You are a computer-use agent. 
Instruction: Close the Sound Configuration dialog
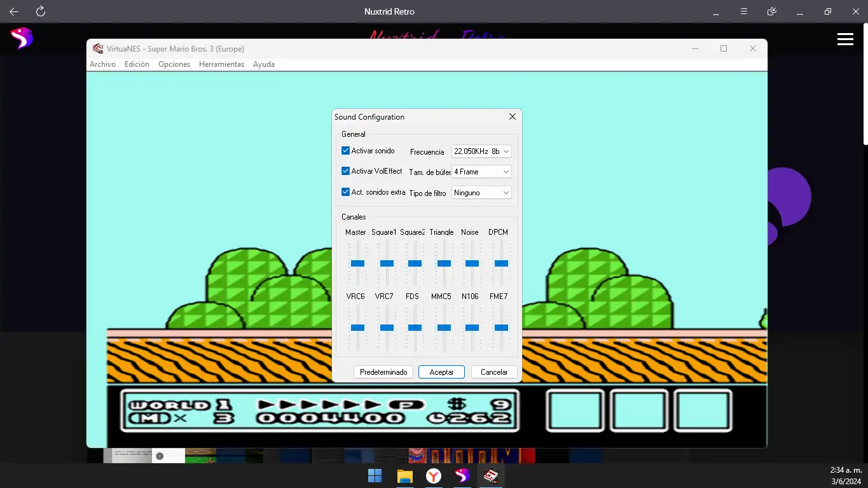513,116
